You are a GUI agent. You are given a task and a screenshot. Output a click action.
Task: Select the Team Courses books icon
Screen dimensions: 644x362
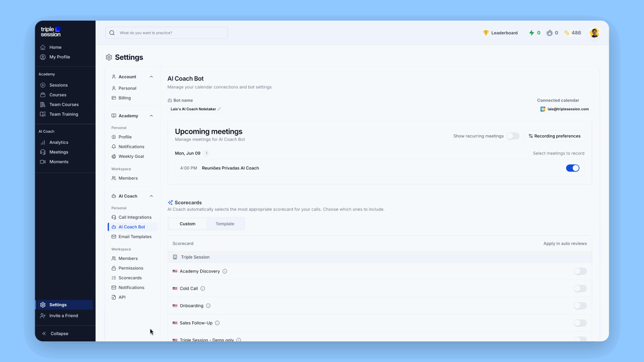(43, 105)
